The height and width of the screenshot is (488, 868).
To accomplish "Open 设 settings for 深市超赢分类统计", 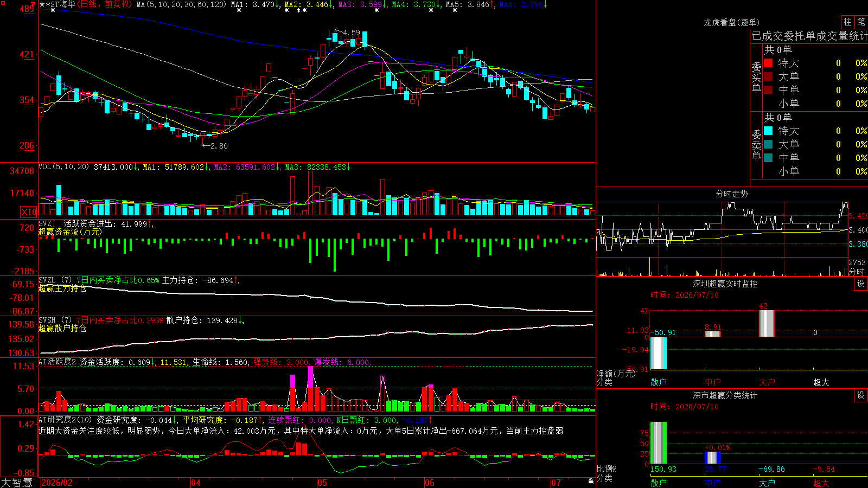I will click(861, 395).
